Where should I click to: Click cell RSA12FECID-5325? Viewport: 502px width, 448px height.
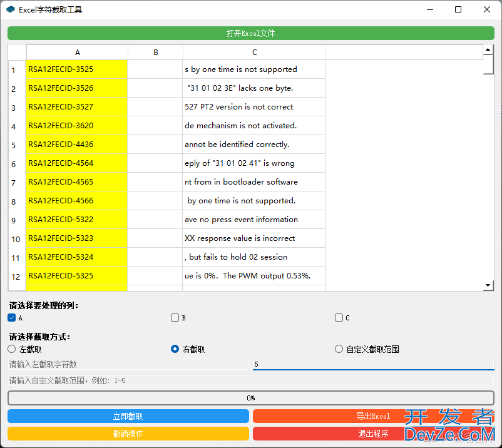(x=77, y=276)
